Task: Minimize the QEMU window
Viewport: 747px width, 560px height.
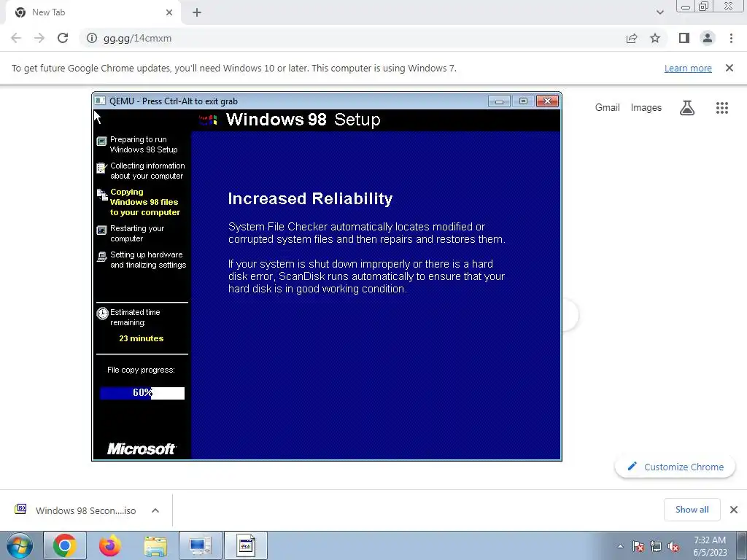Action: 499,101
